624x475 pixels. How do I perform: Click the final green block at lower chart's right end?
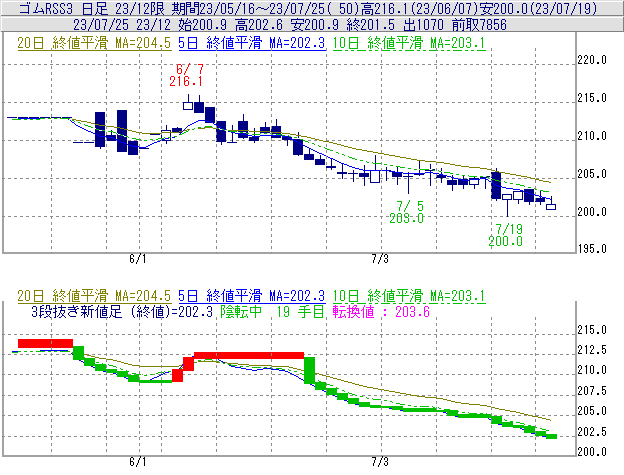551,437
